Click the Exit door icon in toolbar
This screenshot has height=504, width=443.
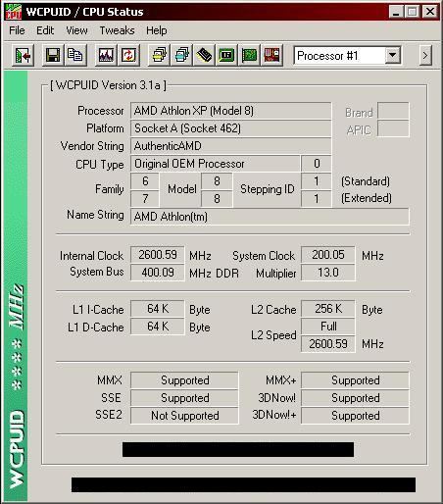[x=23, y=56]
